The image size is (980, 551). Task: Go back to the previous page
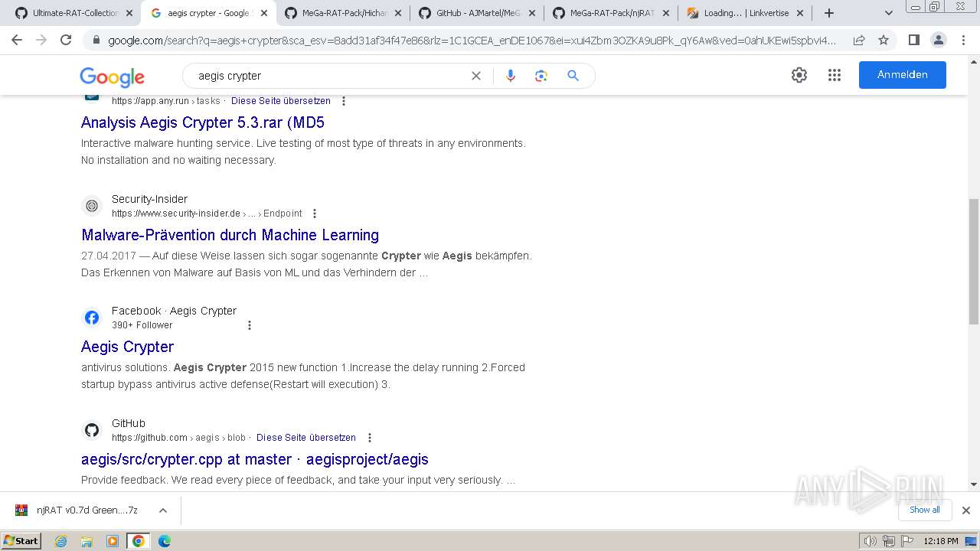(x=17, y=40)
